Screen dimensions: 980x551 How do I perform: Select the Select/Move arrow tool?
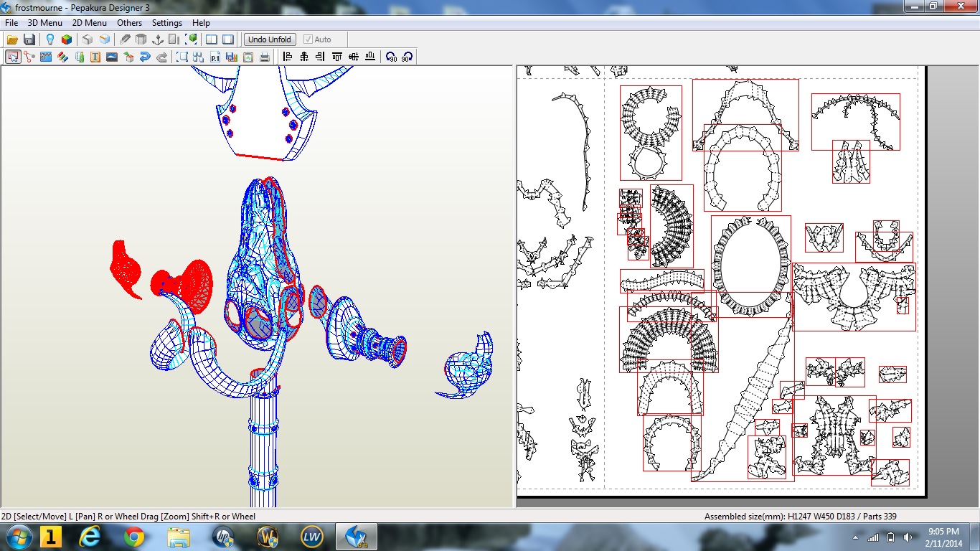point(13,57)
